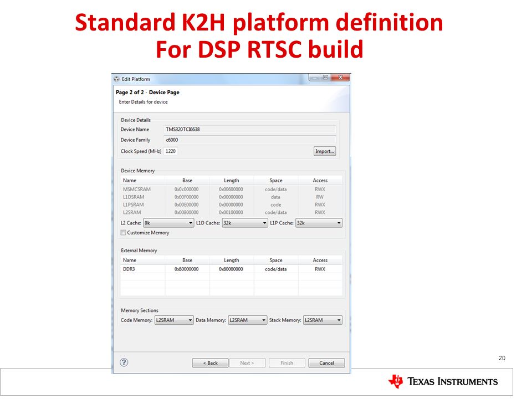This screenshot has height=399, width=532.
Task: Select the L2SRAM row in Device Memory table
Action: (x=232, y=212)
